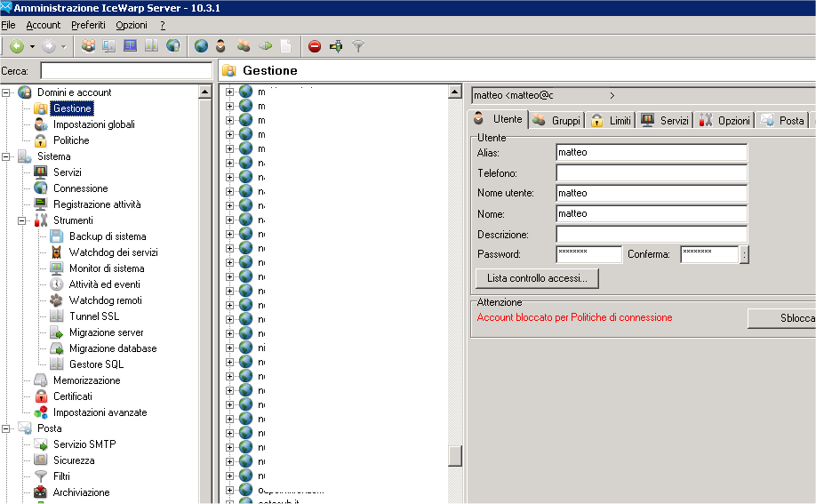
Task: Select Migrazione server in the tree
Action: pyautogui.click(x=106, y=332)
